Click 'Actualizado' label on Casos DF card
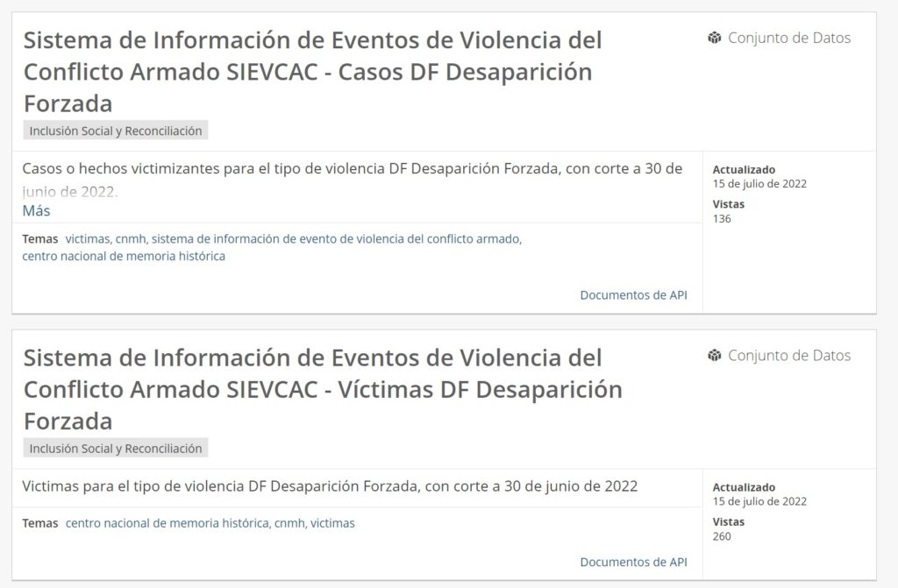 pos(744,169)
